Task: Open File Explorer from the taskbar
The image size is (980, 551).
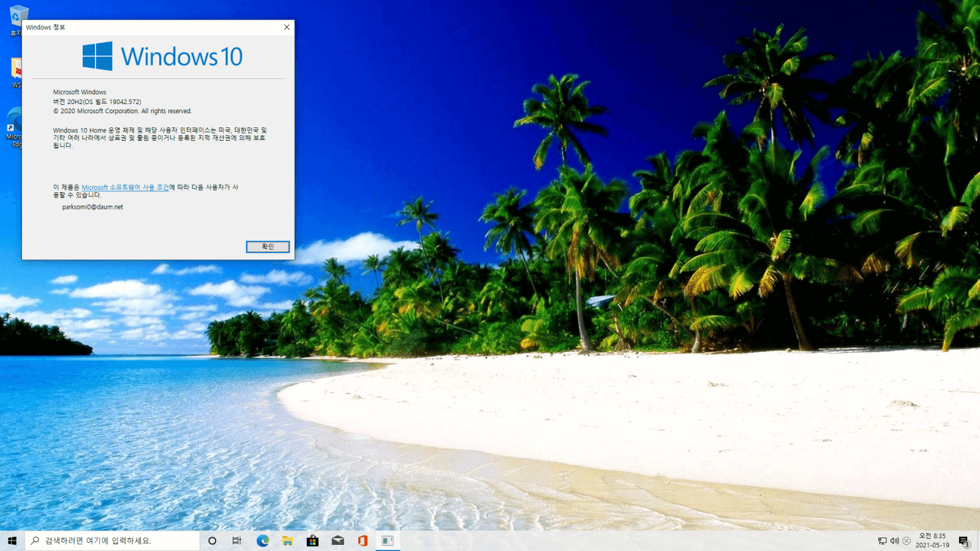Action: [x=287, y=541]
